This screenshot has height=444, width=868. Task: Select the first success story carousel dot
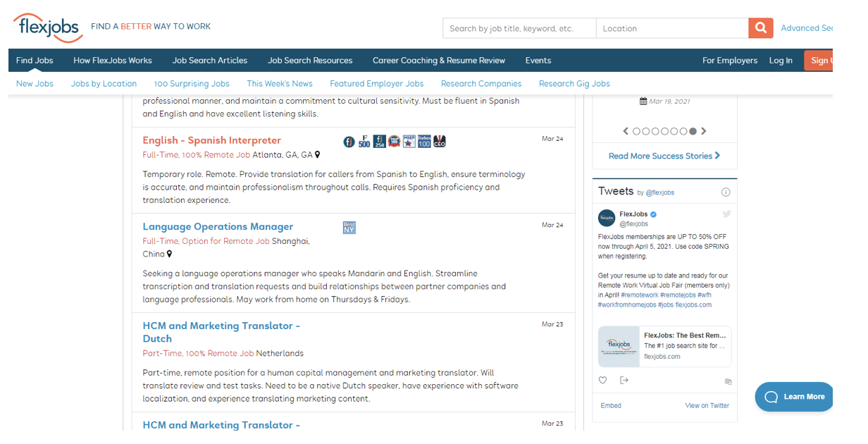click(637, 131)
